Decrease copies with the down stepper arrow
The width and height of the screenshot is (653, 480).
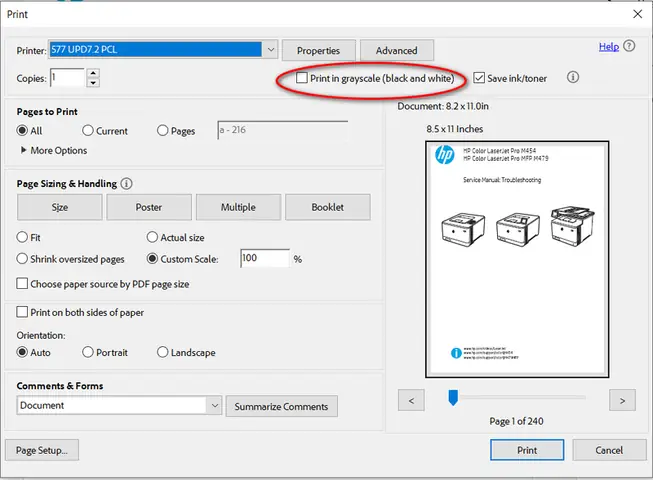tap(93, 82)
